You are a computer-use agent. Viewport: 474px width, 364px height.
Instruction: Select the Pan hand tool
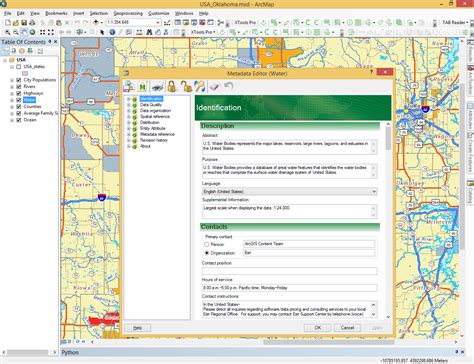tap(24, 32)
